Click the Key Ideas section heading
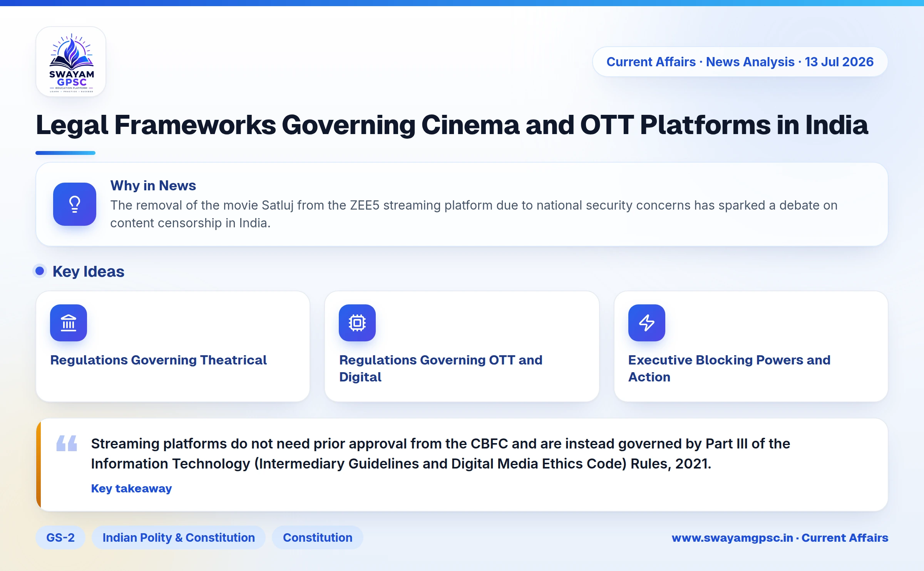This screenshot has height=571, width=924. pyautogui.click(x=89, y=271)
